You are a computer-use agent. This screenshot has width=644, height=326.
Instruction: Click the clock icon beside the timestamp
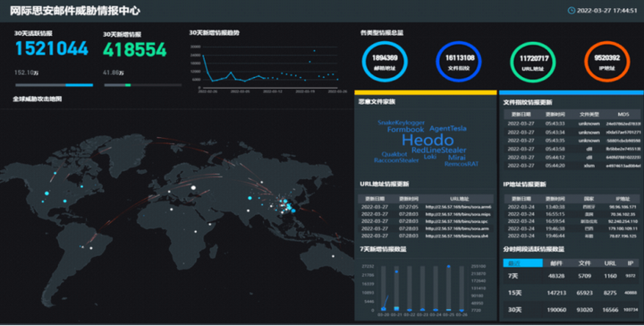(572, 10)
